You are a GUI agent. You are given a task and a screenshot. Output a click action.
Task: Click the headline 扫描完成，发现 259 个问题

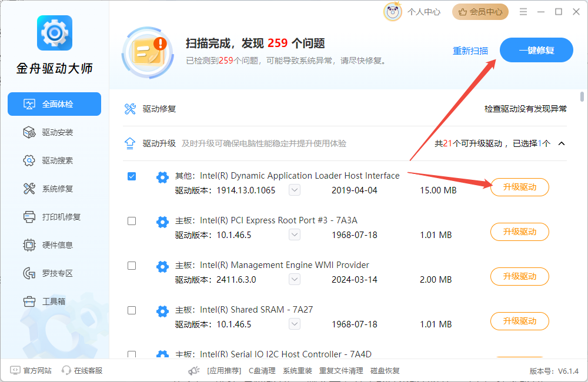(x=255, y=43)
